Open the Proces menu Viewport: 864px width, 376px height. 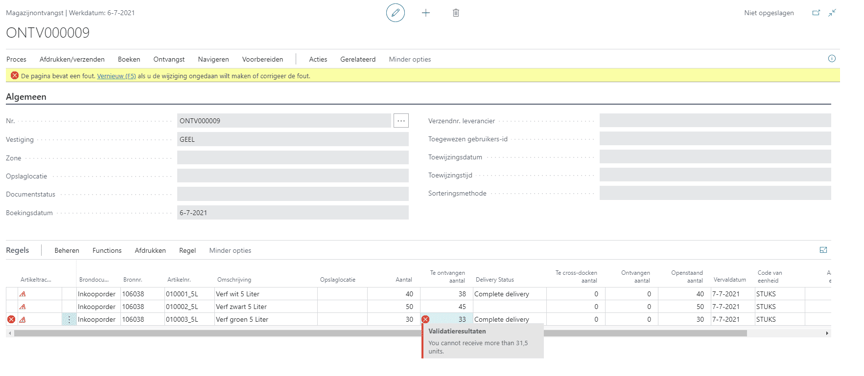16,59
